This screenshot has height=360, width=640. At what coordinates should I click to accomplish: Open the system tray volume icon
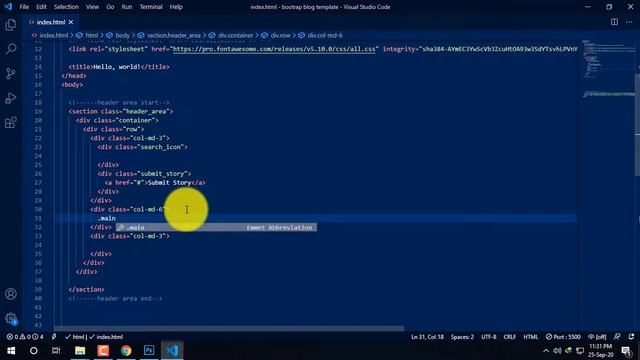(x=557, y=351)
